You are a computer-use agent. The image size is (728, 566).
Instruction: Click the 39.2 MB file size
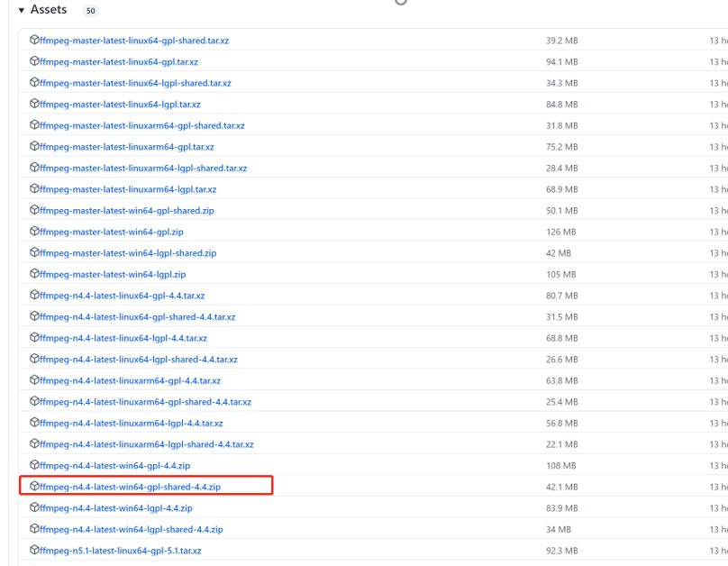pos(562,41)
